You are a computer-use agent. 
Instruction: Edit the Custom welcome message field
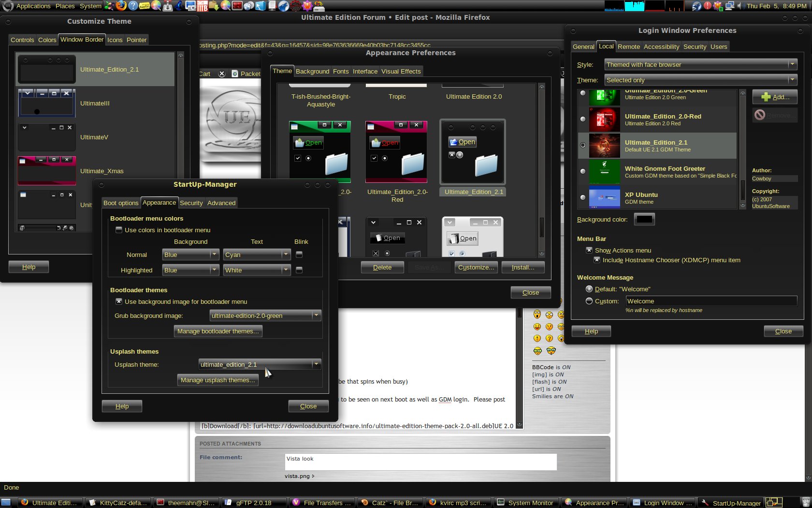tap(711, 301)
